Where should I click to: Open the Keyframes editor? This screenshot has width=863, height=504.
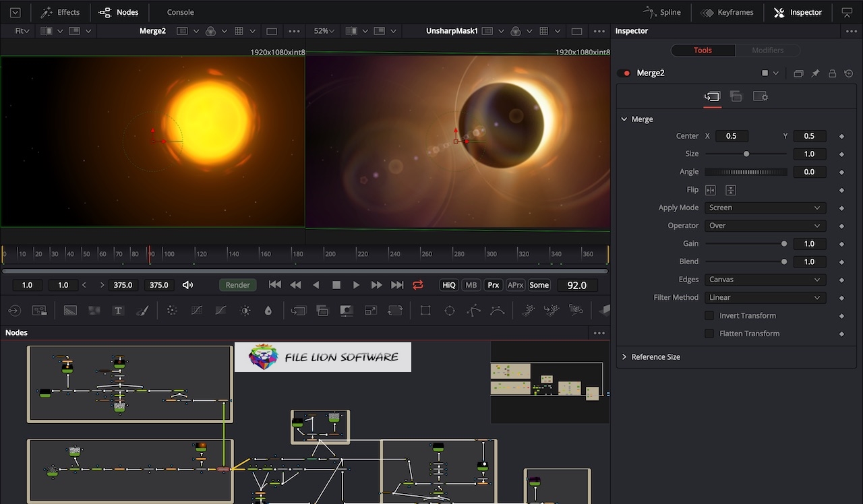727,12
